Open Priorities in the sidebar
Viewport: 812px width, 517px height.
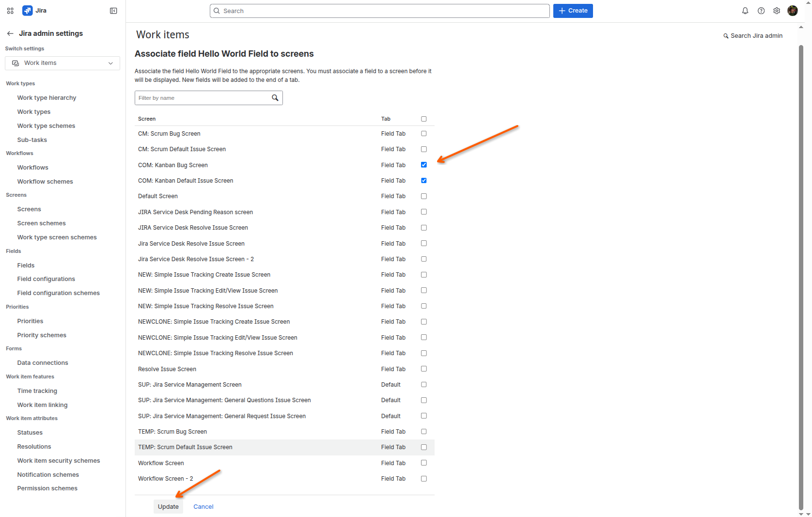click(30, 321)
